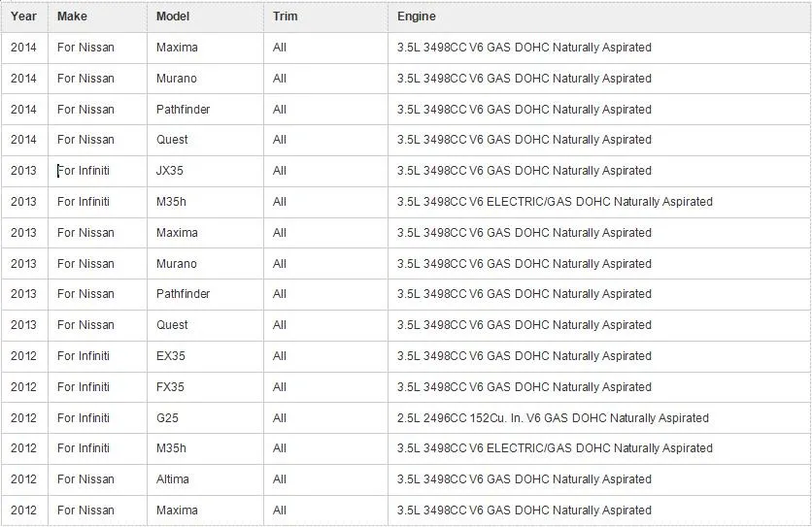This screenshot has width=812, height=527.
Task: Click the 2012 Maxima engine cell
Action: click(x=599, y=511)
